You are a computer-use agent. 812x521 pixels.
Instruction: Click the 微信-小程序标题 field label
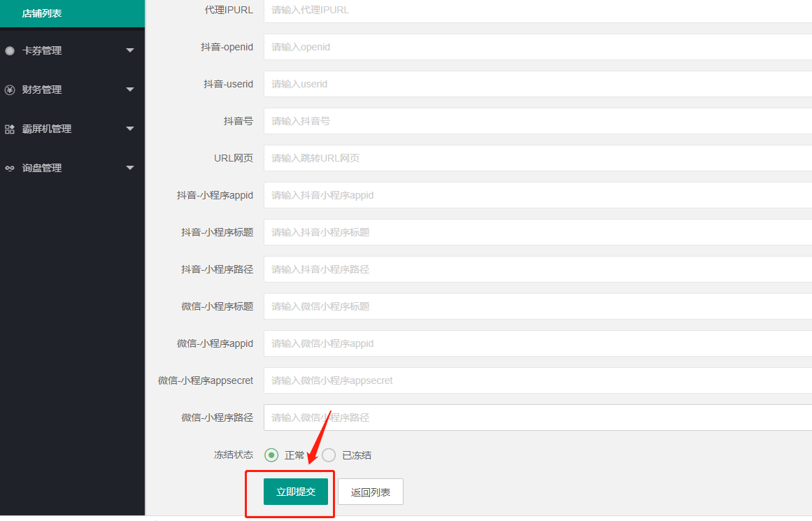coord(218,306)
